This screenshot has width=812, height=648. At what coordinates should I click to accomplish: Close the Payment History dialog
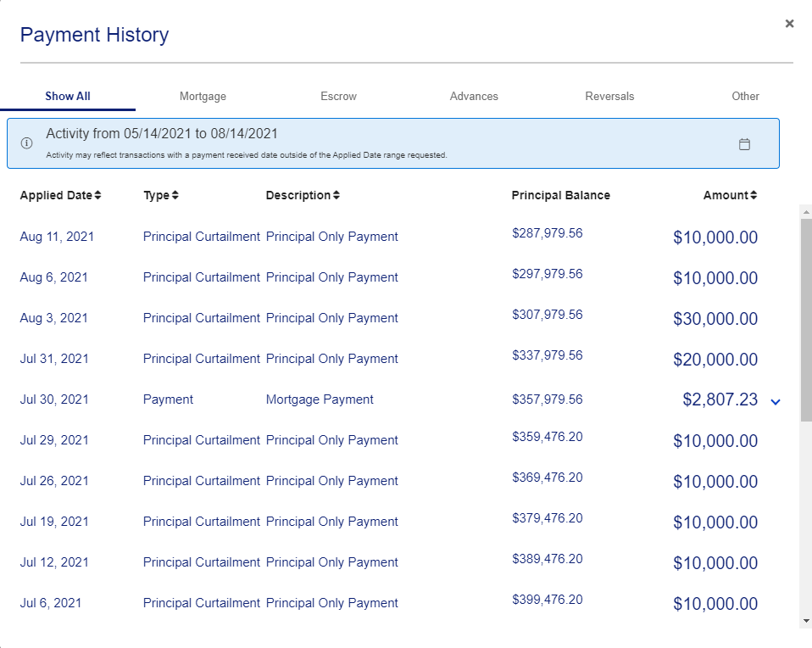point(789,24)
